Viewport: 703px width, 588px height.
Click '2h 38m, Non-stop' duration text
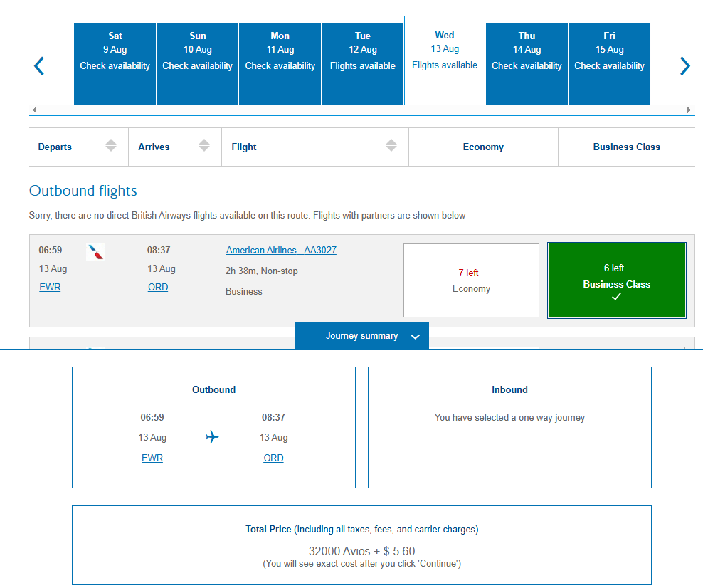click(261, 271)
